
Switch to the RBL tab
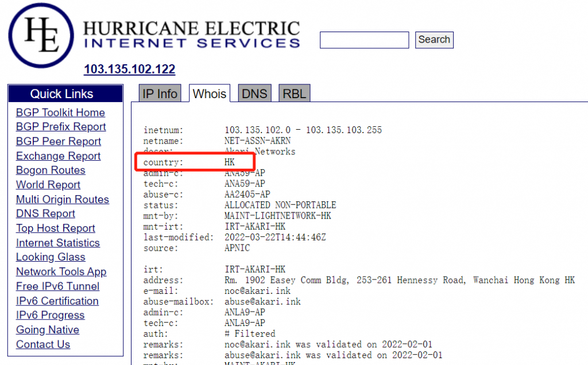[x=295, y=94]
